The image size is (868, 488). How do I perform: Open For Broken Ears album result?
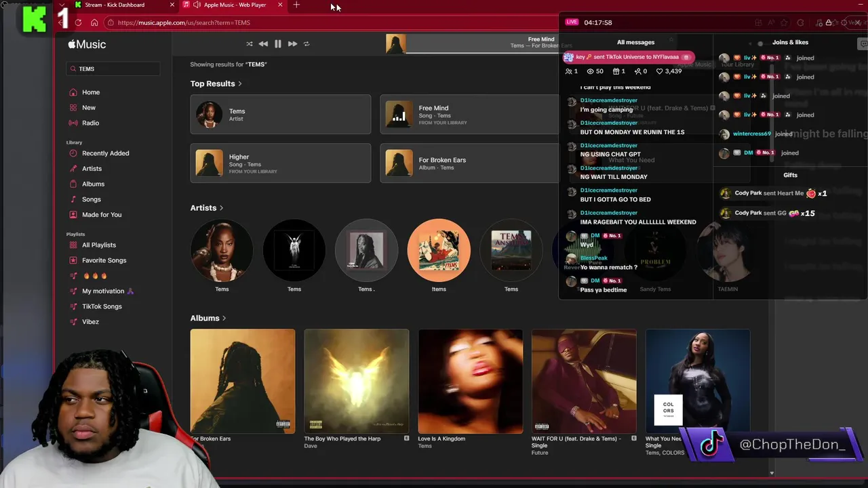click(469, 163)
